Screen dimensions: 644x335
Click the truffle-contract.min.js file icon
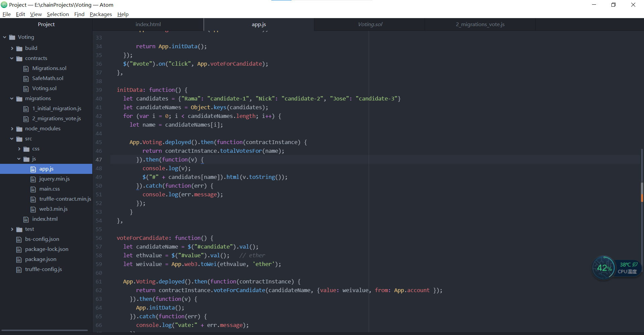(33, 199)
